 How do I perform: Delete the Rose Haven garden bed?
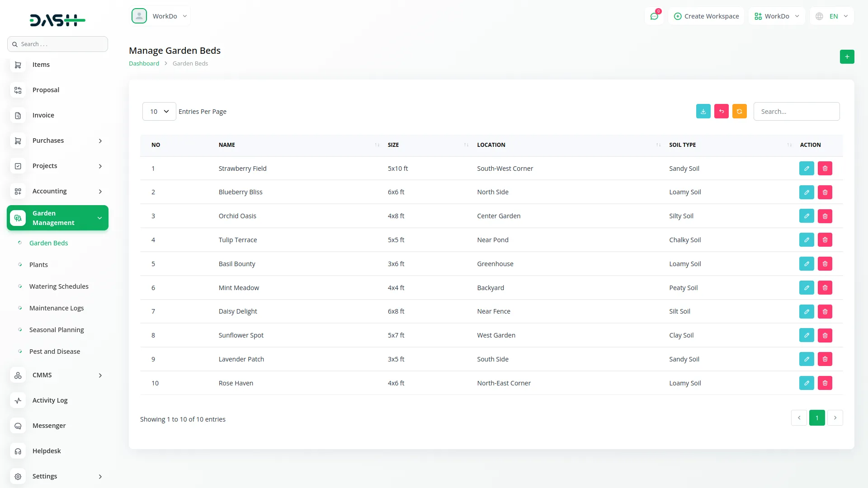tap(825, 383)
